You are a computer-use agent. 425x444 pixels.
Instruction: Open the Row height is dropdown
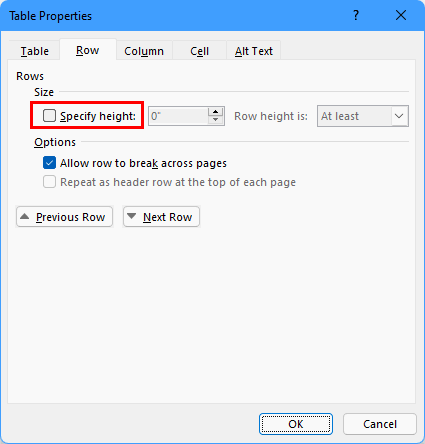tap(363, 116)
